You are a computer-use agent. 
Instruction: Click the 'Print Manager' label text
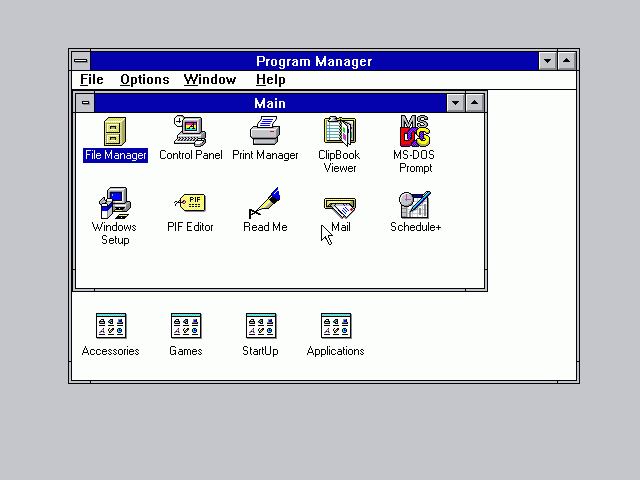point(265,155)
